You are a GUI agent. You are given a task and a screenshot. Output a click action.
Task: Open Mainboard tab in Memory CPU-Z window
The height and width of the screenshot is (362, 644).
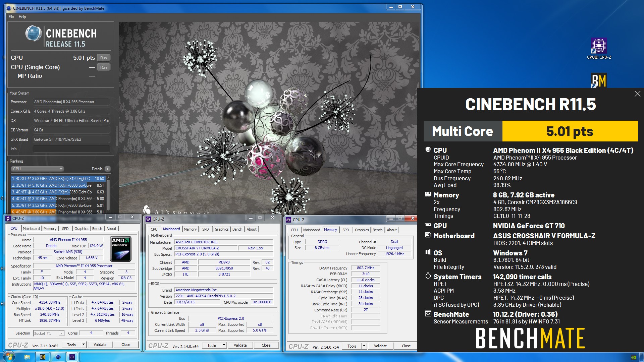[312, 230]
